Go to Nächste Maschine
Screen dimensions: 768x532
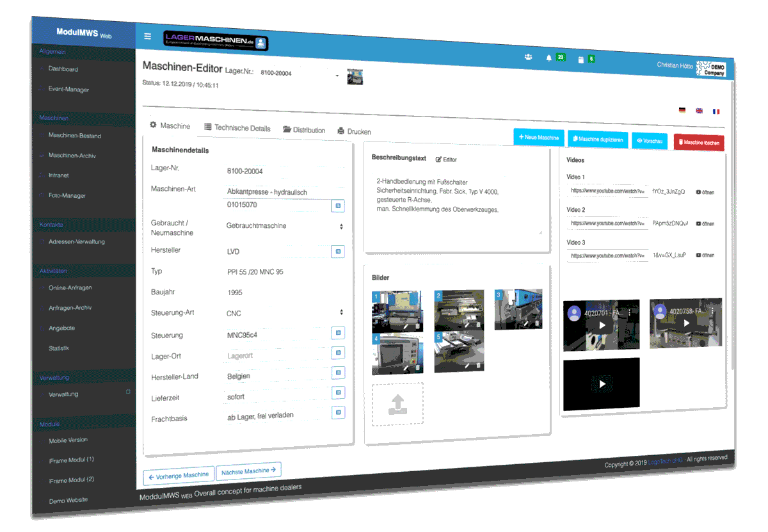pos(248,471)
